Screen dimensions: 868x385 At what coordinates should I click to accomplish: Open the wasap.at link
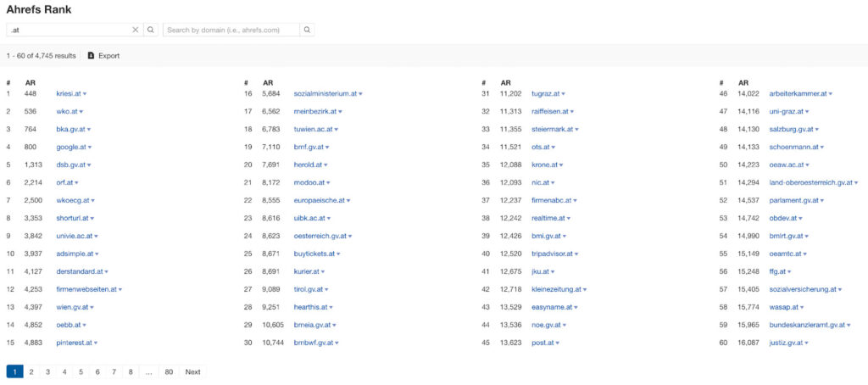(783, 308)
